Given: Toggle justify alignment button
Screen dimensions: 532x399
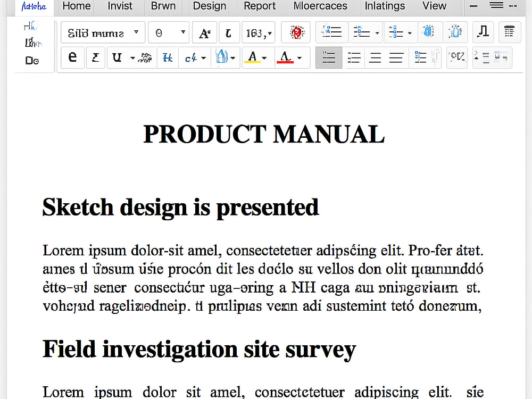Looking at the screenshot, I should tap(396, 57).
